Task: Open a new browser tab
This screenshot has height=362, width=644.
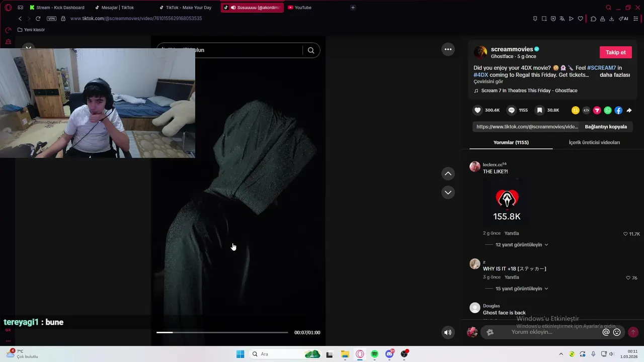Action: (353, 8)
